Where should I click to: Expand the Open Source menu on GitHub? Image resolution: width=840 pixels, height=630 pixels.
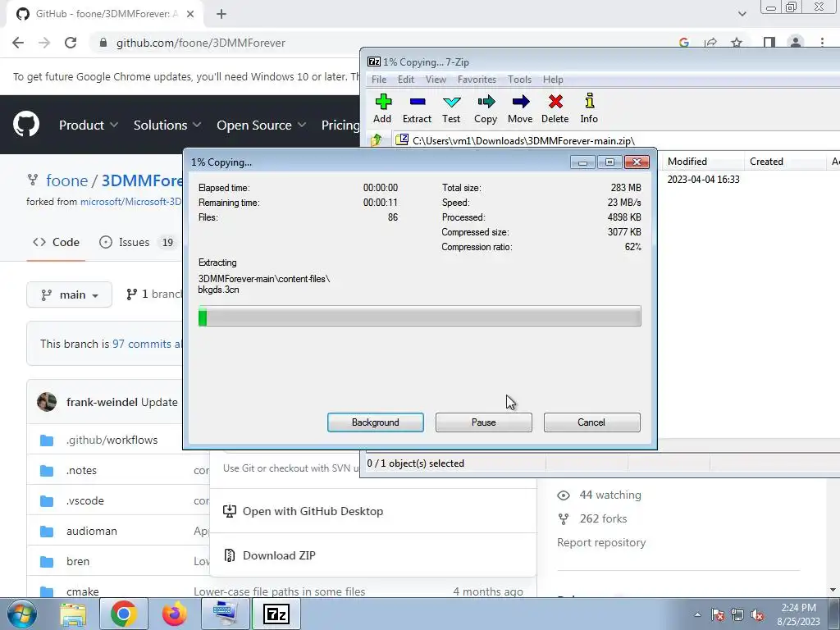point(262,125)
